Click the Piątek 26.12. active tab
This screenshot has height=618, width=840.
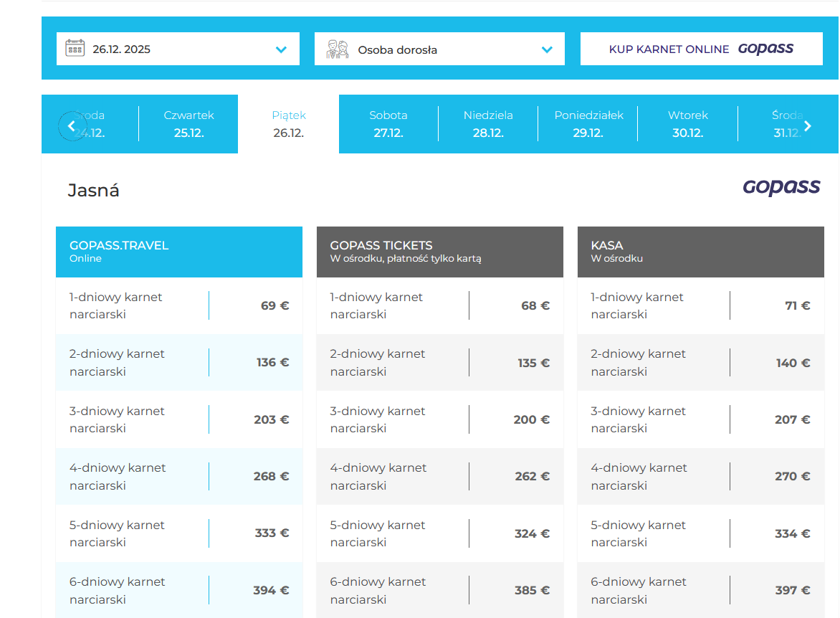(288, 124)
